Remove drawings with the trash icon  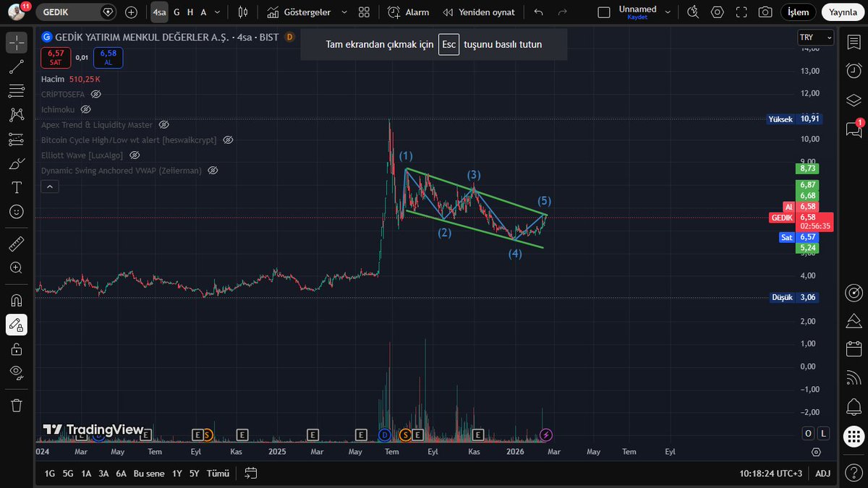(x=17, y=405)
